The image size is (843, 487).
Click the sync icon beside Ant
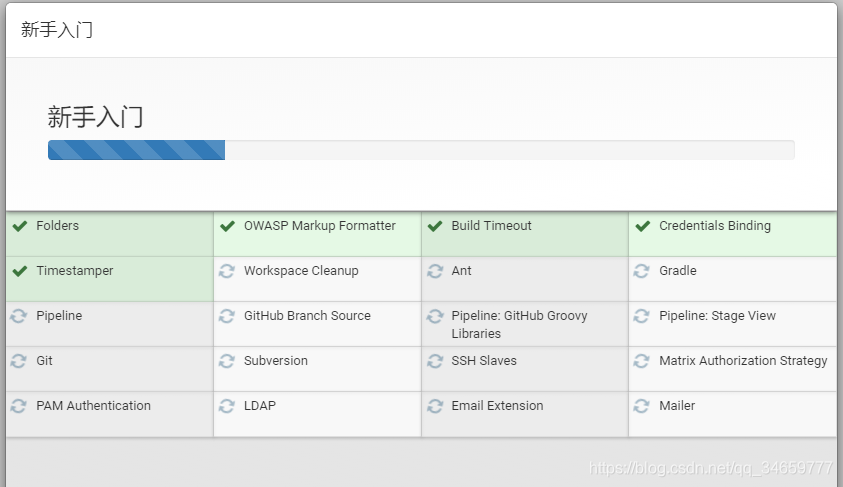(435, 271)
